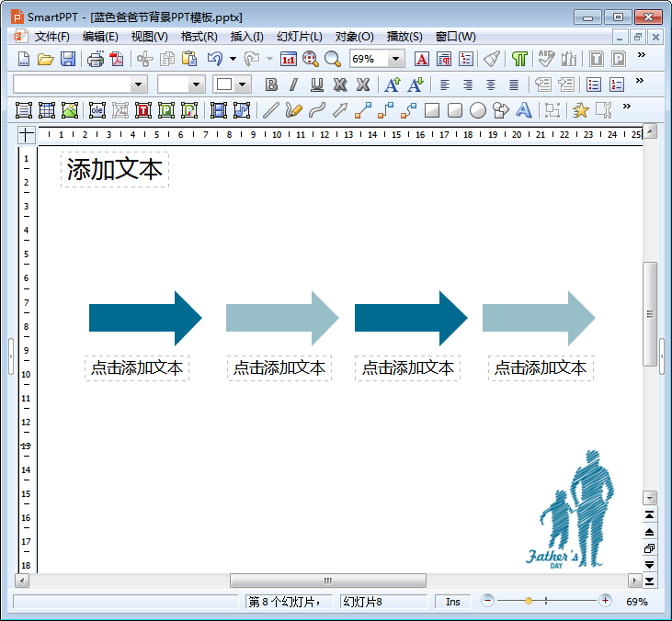The image size is (672, 621).
Task: Open the font name dropdown
Action: click(139, 85)
